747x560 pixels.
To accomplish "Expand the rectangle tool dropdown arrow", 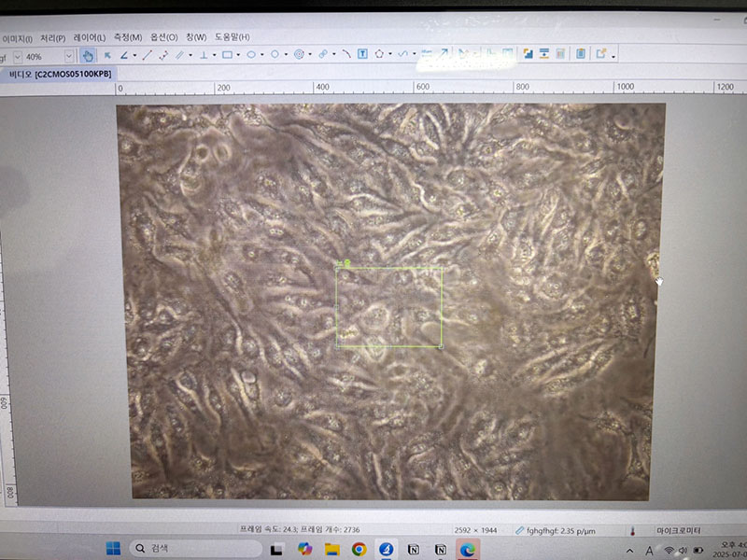I will 239,56.
